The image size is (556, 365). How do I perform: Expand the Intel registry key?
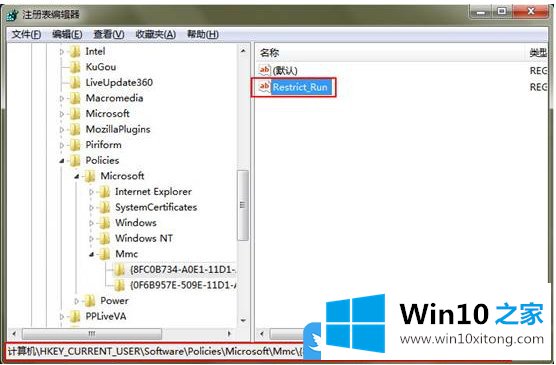62,52
